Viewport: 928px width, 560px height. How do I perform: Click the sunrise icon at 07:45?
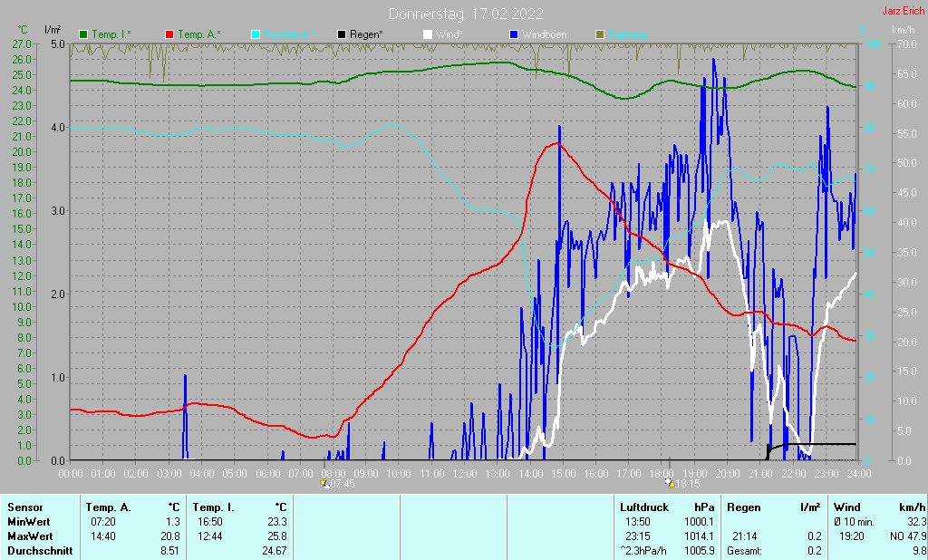[x=324, y=483]
